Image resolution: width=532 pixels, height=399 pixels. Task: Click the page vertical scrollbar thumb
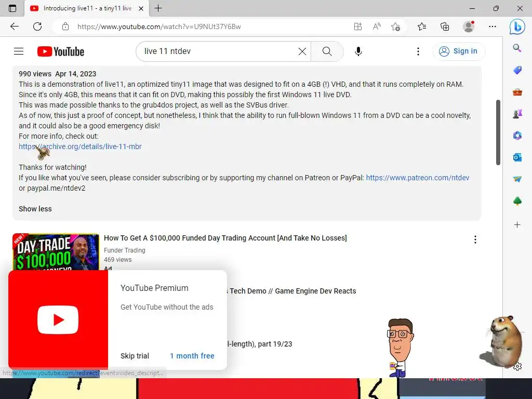pyautogui.click(x=498, y=132)
